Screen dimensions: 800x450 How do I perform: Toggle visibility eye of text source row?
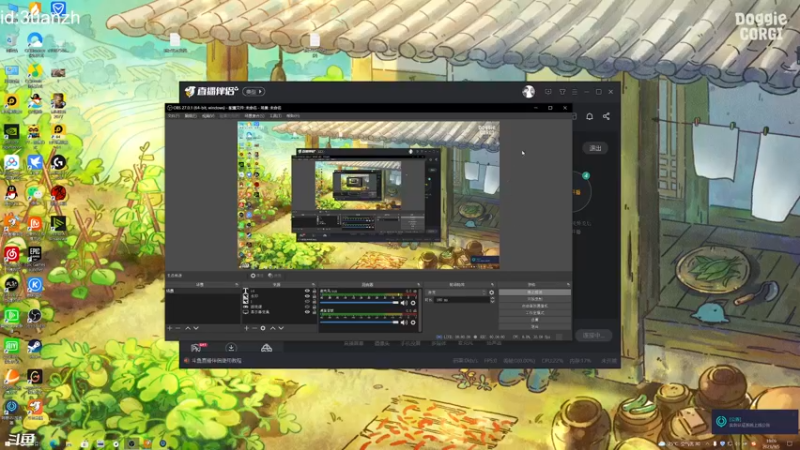(307, 291)
